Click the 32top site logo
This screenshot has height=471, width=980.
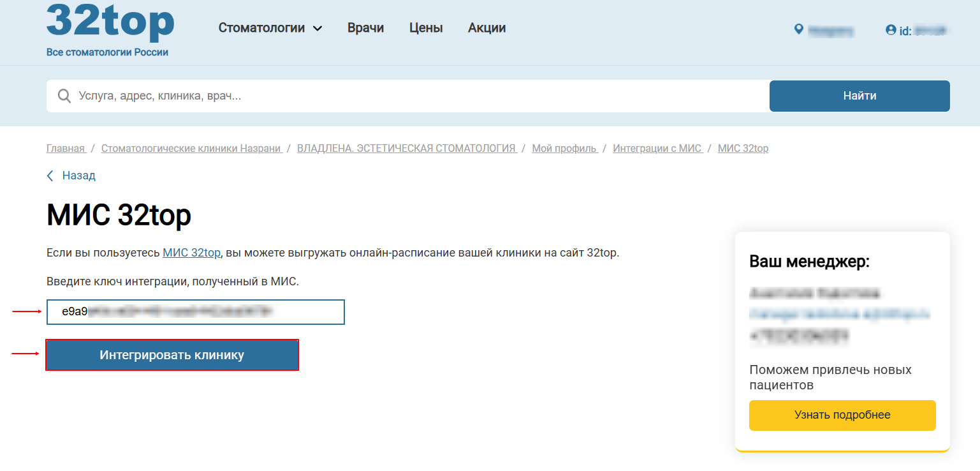110,22
